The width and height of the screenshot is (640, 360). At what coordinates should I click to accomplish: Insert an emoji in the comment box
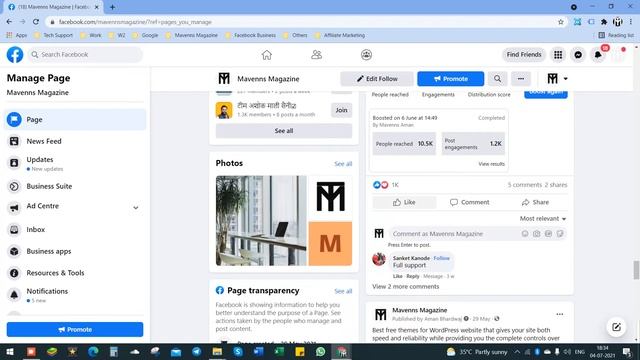click(x=525, y=234)
